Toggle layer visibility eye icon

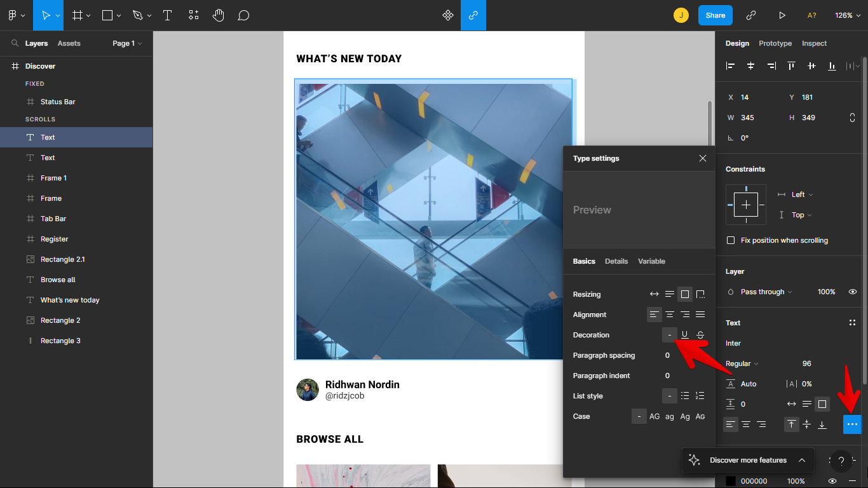pos(853,292)
